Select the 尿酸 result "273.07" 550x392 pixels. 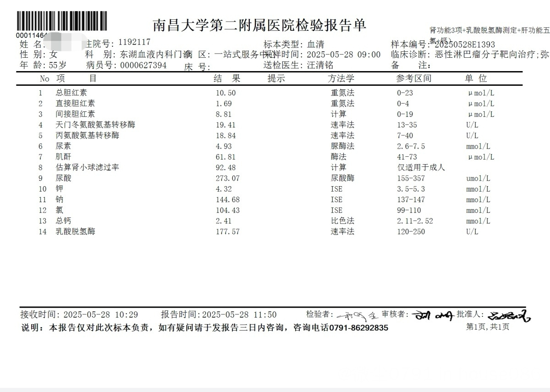click(x=228, y=178)
